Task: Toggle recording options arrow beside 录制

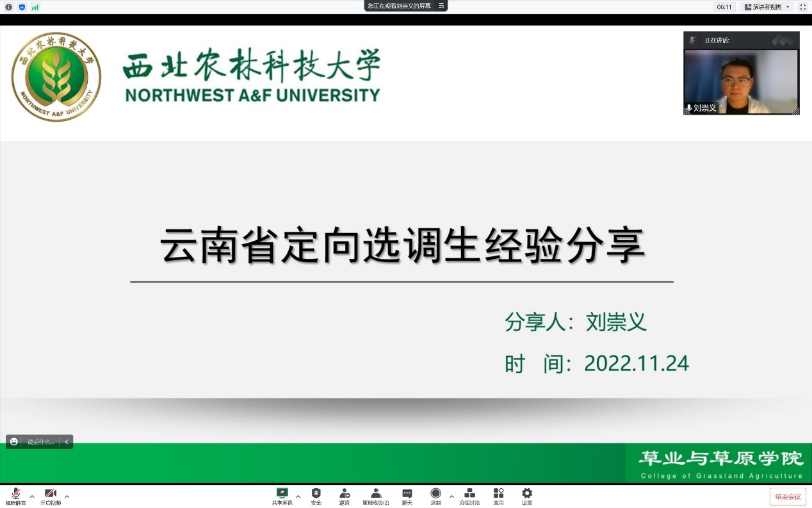Action: pos(450,496)
